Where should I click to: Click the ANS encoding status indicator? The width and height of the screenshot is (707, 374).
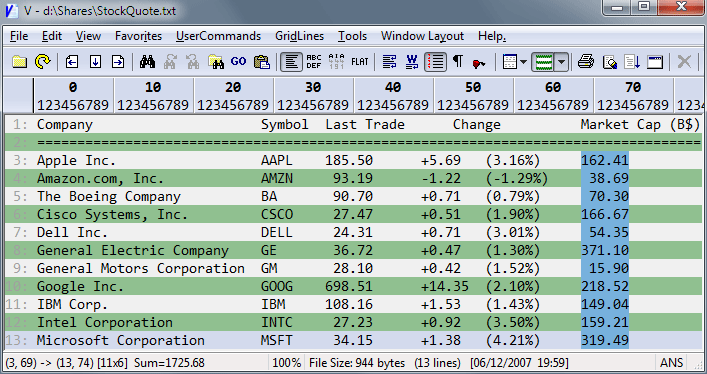[x=671, y=363]
